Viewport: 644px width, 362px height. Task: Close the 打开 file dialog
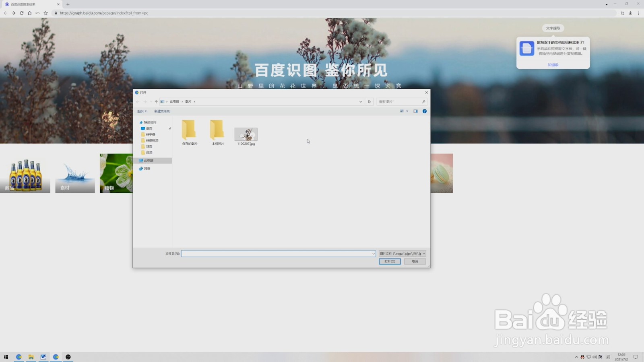point(426,93)
